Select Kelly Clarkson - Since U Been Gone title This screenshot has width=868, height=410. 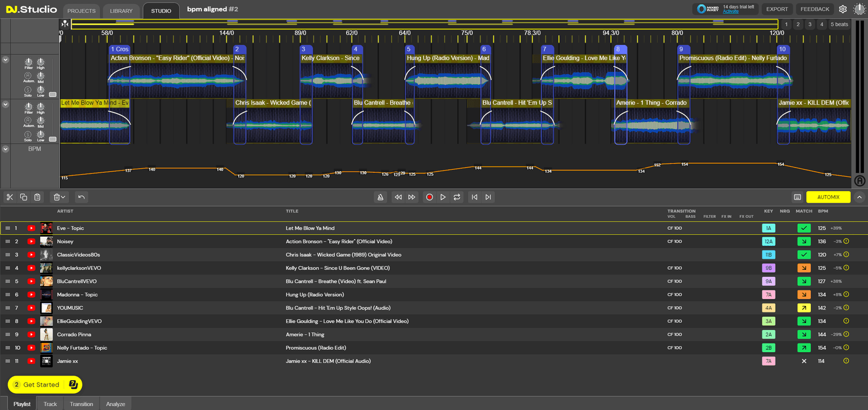click(x=337, y=268)
